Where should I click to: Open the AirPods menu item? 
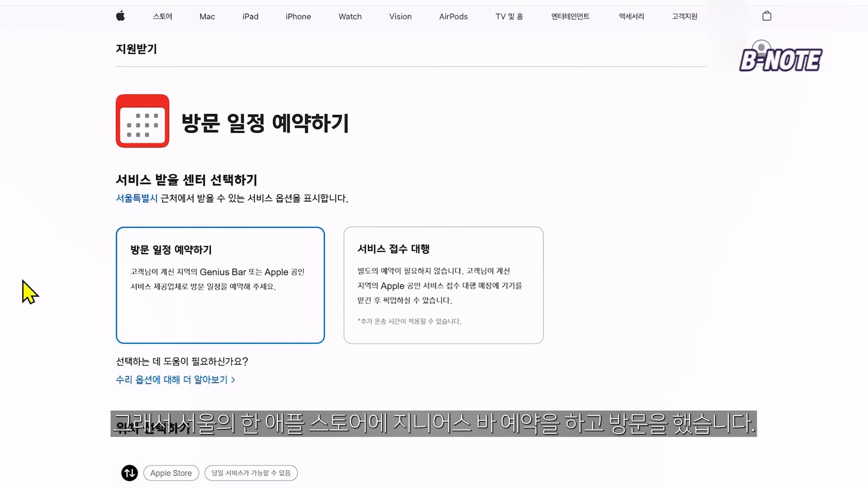(x=453, y=17)
